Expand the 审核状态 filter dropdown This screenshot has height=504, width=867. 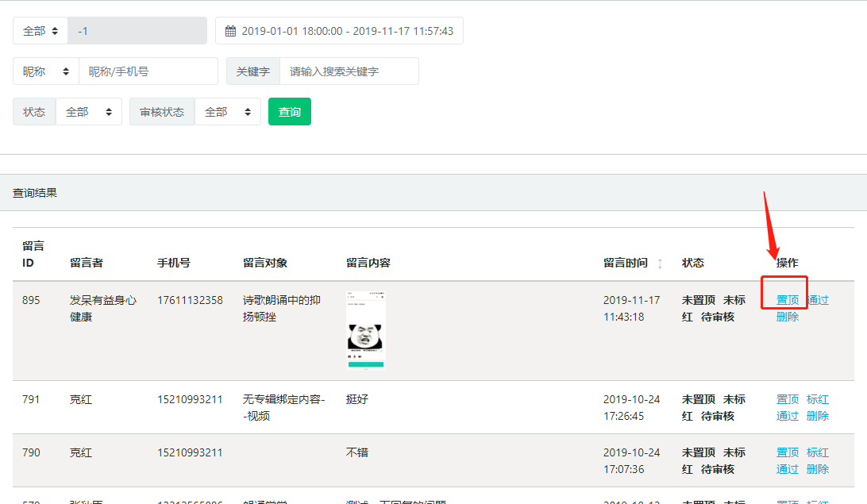pyautogui.click(x=227, y=112)
